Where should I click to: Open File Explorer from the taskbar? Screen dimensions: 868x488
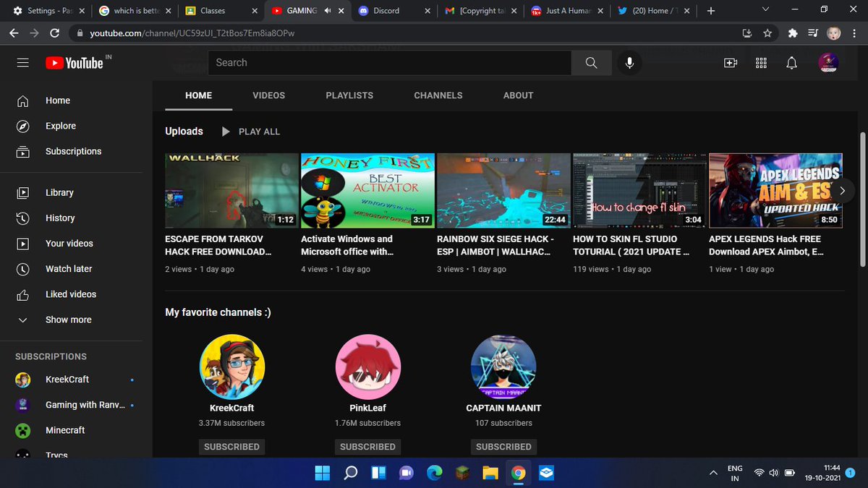pos(490,473)
